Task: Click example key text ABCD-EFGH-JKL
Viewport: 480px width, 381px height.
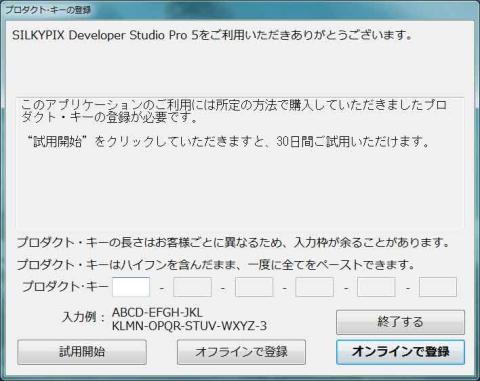Action: coord(157,313)
